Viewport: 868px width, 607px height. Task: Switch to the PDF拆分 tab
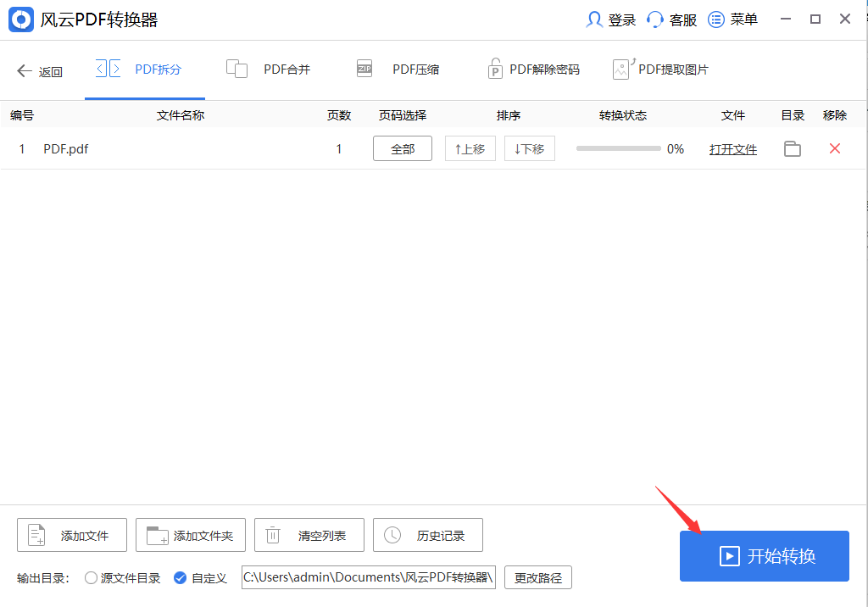pyautogui.click(x=144, y=70)
